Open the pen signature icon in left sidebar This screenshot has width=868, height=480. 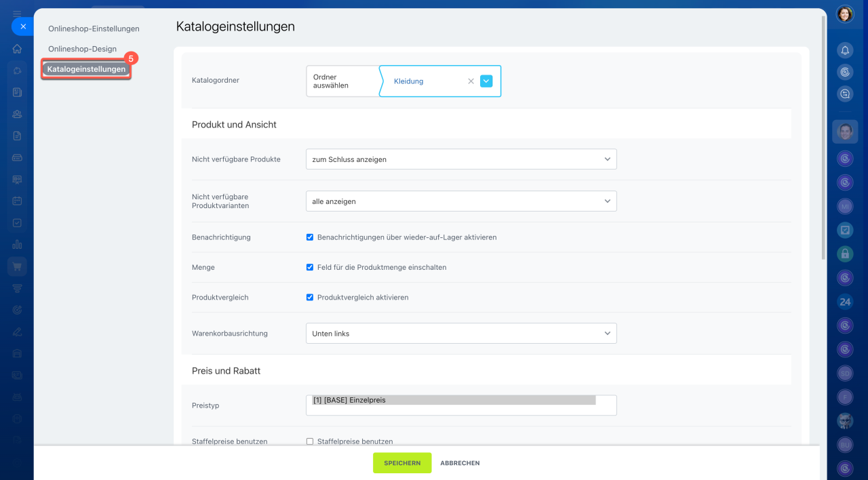click(17, 332)
